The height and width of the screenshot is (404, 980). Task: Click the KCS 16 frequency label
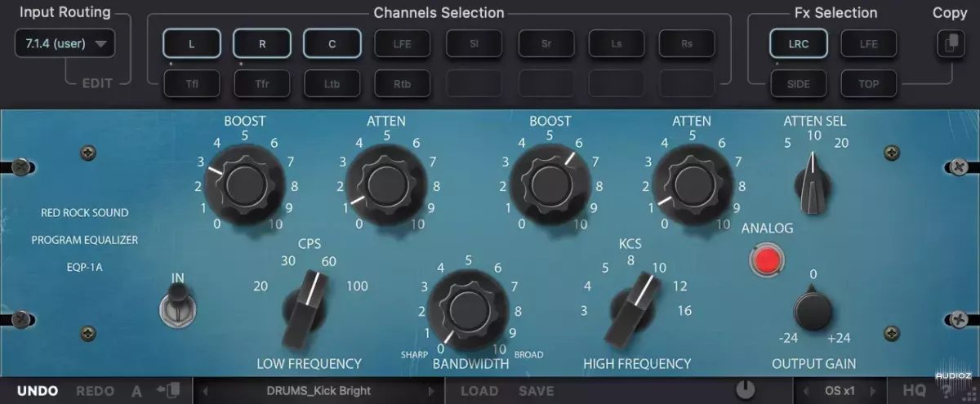coord(684,310)
